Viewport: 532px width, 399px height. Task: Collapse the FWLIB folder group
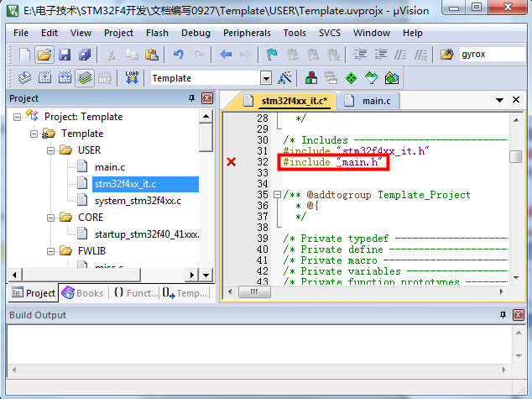coord(50,251)
